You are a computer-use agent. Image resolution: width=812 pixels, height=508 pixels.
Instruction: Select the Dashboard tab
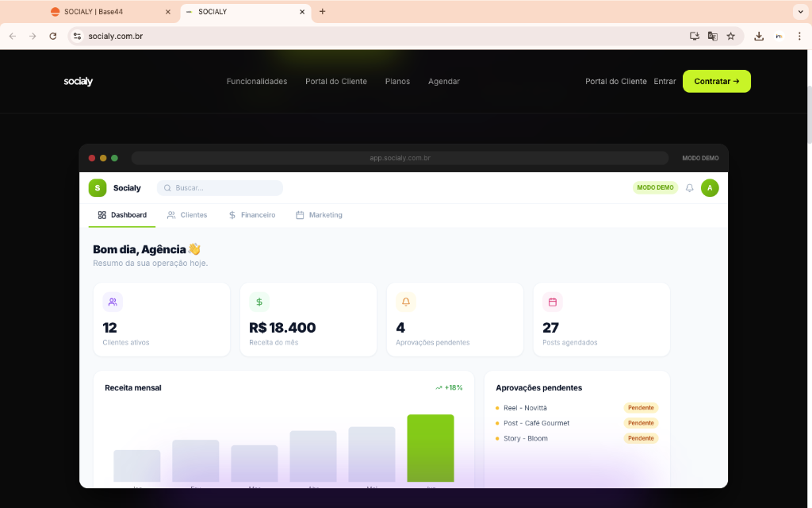tap(122, 215)
